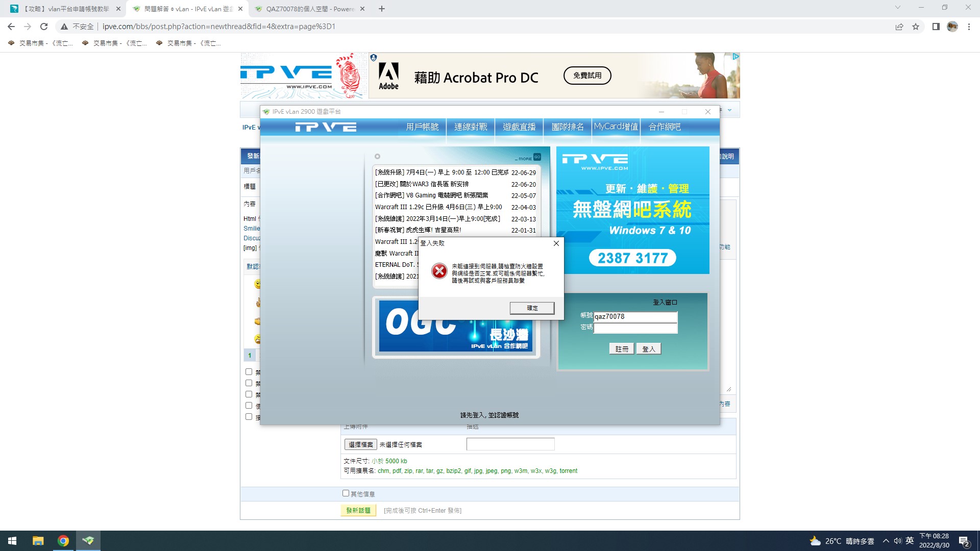
Task: Open the notification center icon
Action: coord(964,541)
